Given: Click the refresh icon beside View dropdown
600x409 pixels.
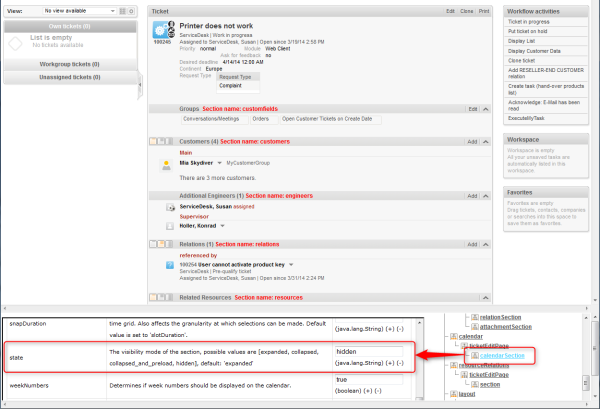Looking at the screenshot, I should pyautogui.click(x=131, y=11).
